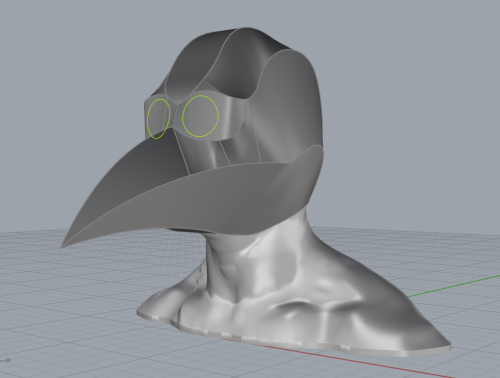Viewport: 500px width, 378px height.
Task: Select the smaller green eye circle curve
Action: pyautogui.click(x=159, y=99)
